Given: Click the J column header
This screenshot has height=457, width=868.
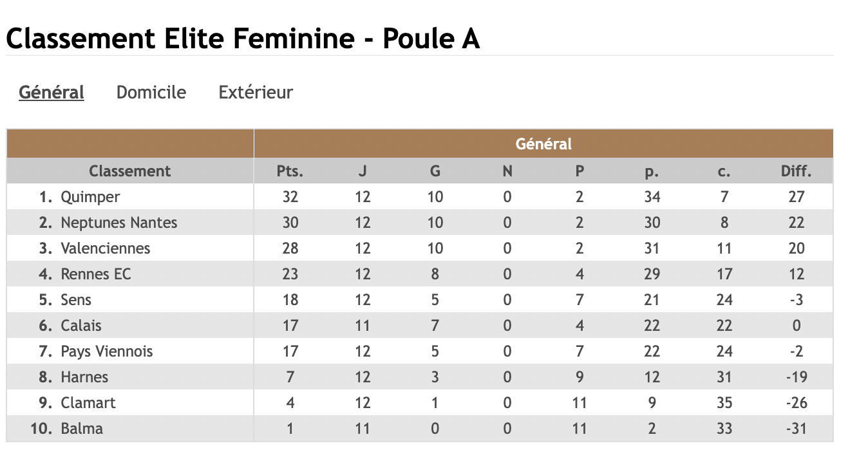Looking at the screenshot, I should [x=363, y=171].
